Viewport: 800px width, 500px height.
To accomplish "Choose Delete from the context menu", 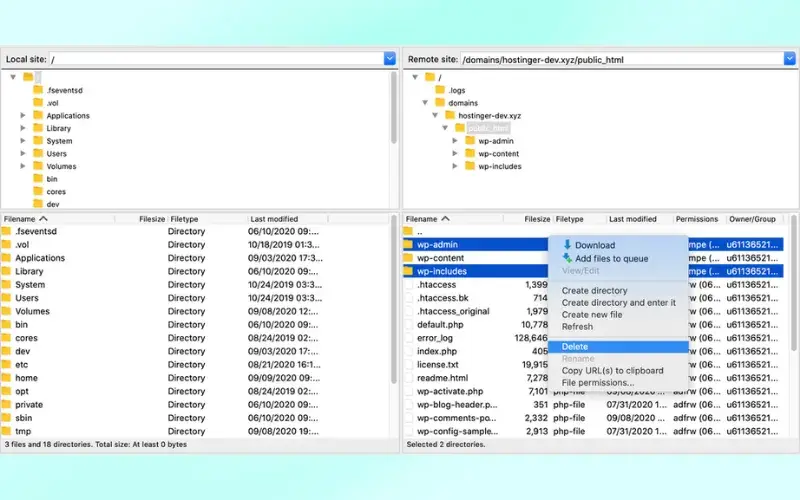I will (618, 346).
